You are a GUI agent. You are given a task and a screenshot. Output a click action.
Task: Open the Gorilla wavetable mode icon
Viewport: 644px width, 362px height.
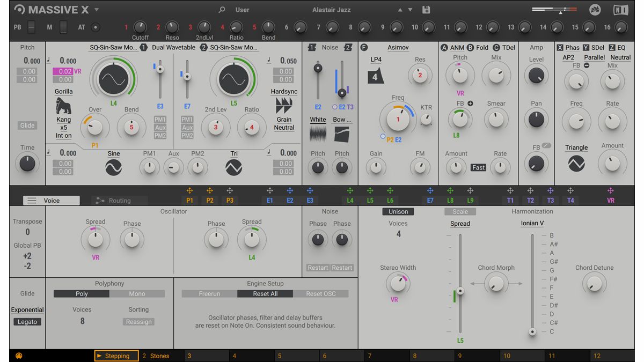pos(64,106)
